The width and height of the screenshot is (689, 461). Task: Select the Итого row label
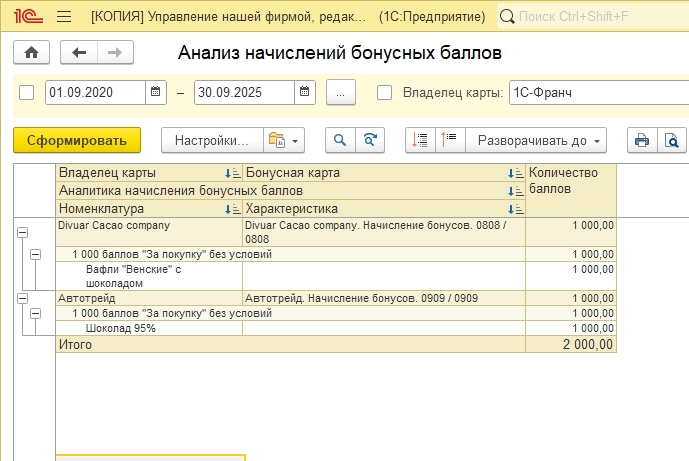point(290,344)
